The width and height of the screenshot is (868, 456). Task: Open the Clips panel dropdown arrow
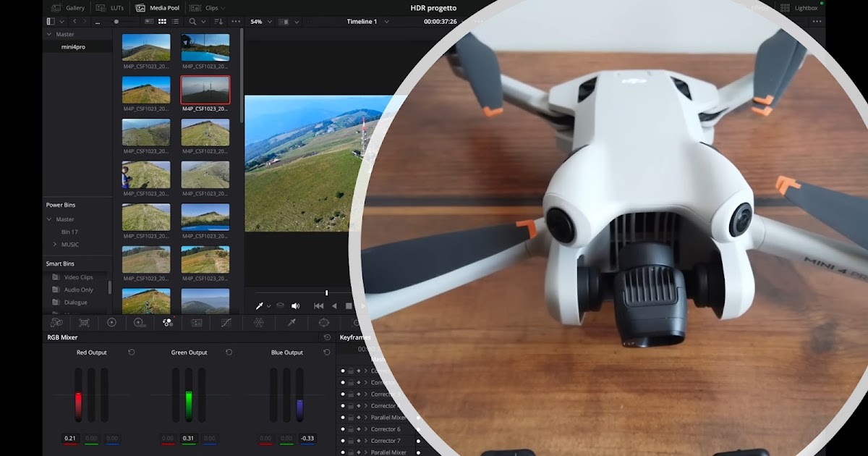[x=224, y=8]
